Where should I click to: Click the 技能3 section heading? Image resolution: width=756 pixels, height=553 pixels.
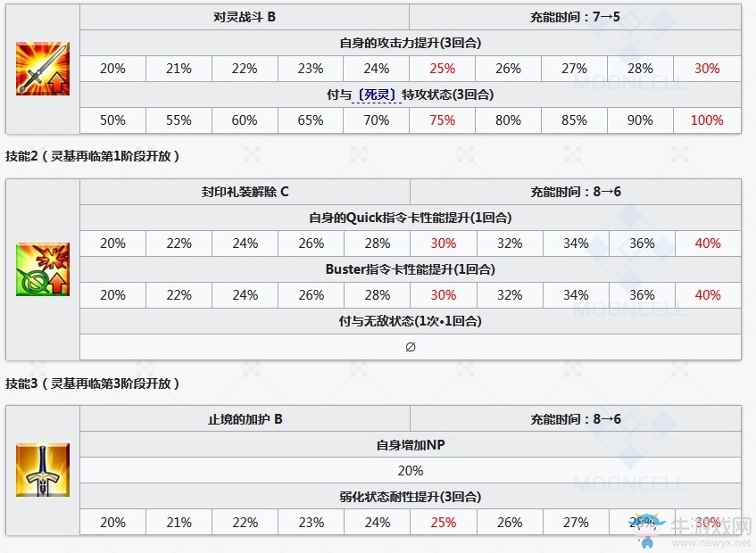tap(92, 384)
